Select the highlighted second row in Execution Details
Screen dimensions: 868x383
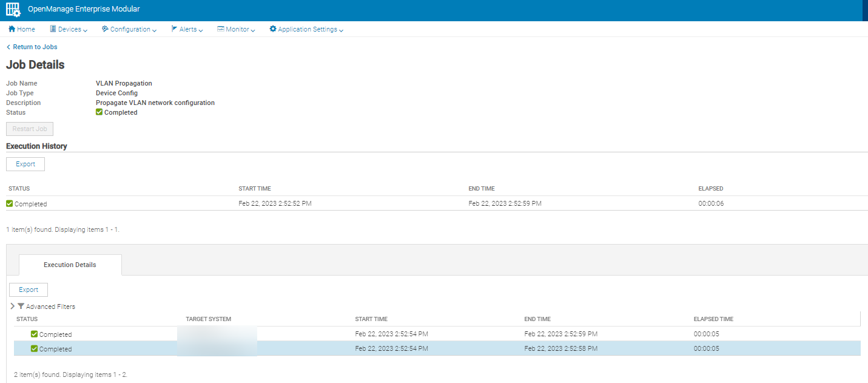pos(425,348)
